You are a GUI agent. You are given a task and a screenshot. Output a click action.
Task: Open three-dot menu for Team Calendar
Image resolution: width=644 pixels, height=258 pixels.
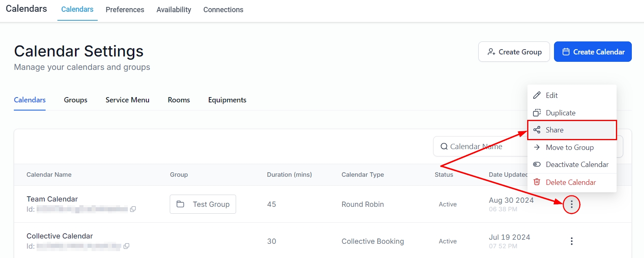[x=572, y=204]
